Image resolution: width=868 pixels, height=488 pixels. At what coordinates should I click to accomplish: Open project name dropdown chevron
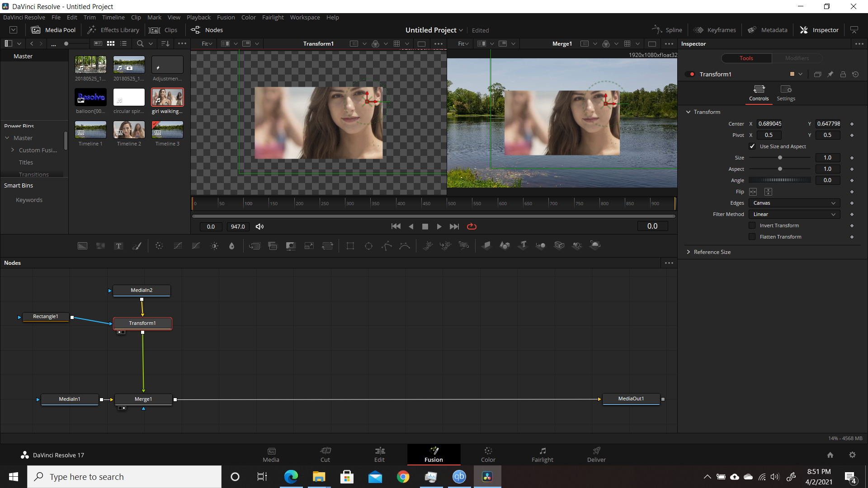tap(461, 30)
